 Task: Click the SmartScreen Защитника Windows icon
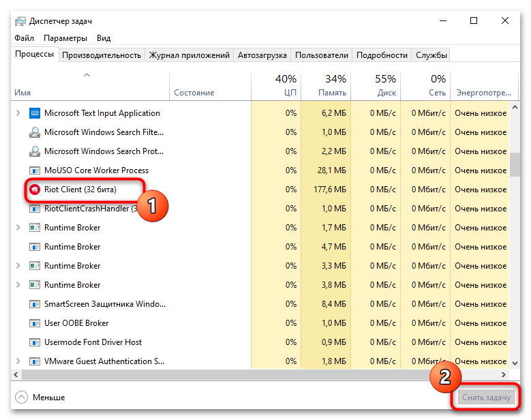35,304
